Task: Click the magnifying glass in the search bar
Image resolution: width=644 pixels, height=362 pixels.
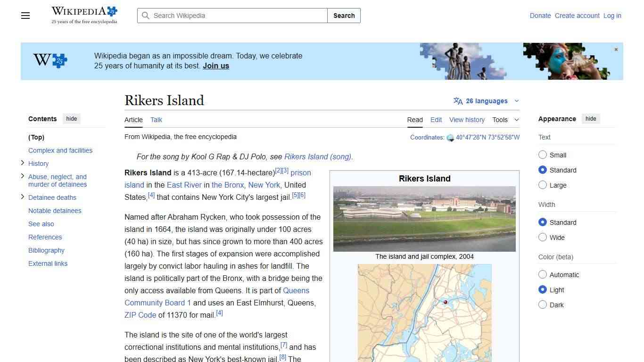Action: 146,16
